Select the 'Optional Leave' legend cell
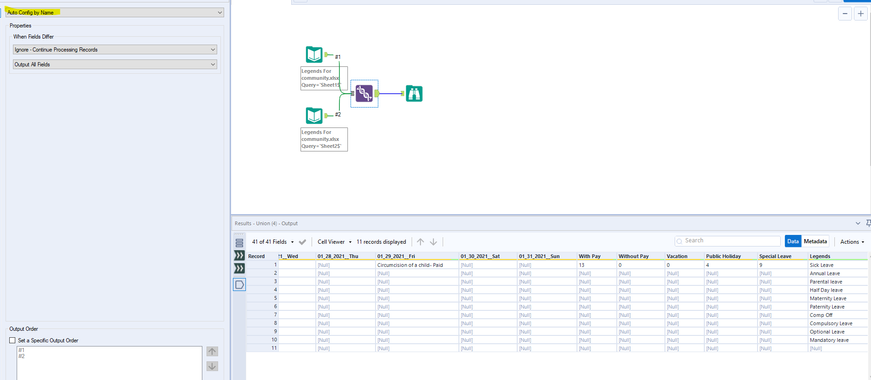Viewport: 871px width, 380px height. pos(837,332)
